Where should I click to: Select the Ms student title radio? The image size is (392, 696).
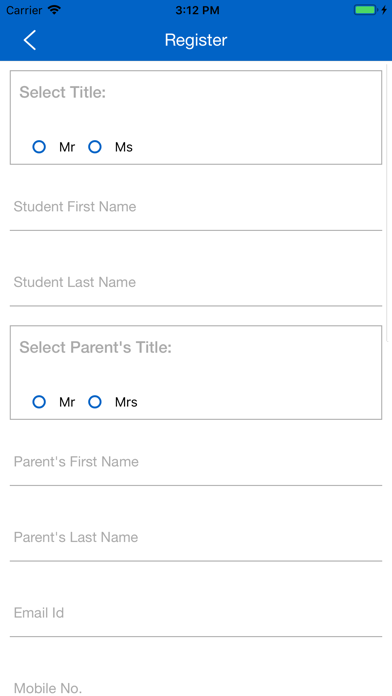[x=95, y=147]
